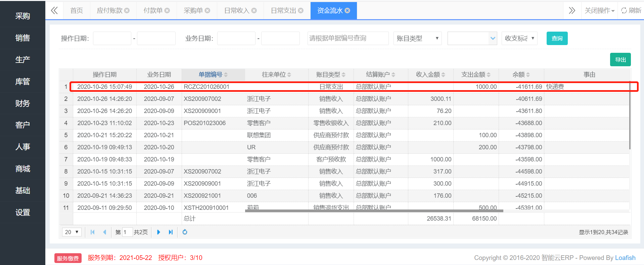Go to first page of results
644x265 pixels.
93,232
